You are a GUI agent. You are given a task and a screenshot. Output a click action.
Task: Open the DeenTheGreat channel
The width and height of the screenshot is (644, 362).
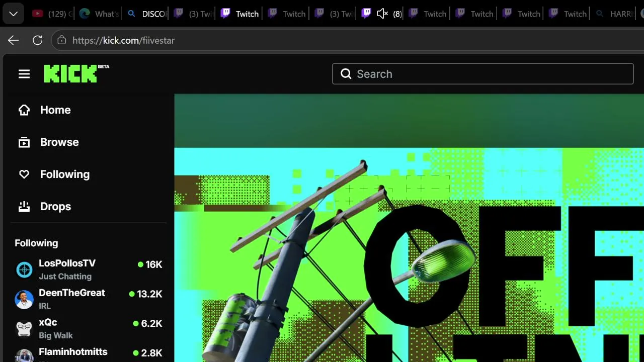pos(89,299)
